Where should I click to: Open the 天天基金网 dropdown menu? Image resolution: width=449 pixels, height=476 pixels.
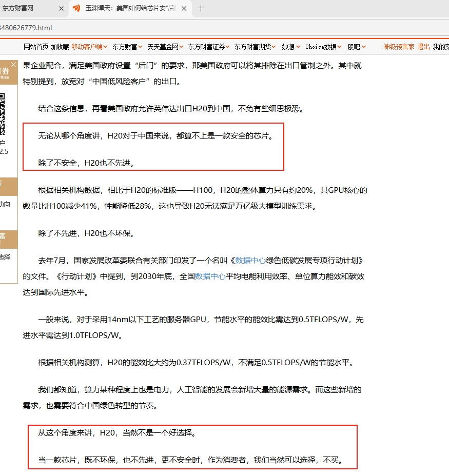pyautogui.click(x=165, y=47)
